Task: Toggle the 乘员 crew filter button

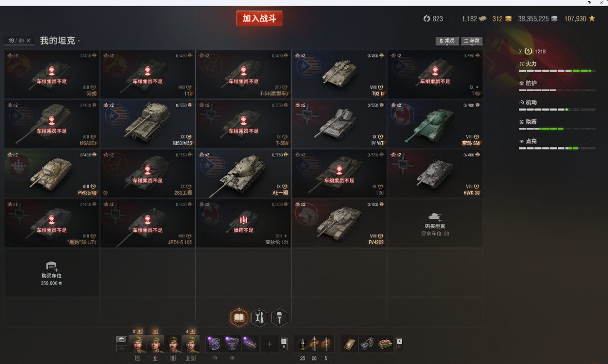Action: coord(446,41)
